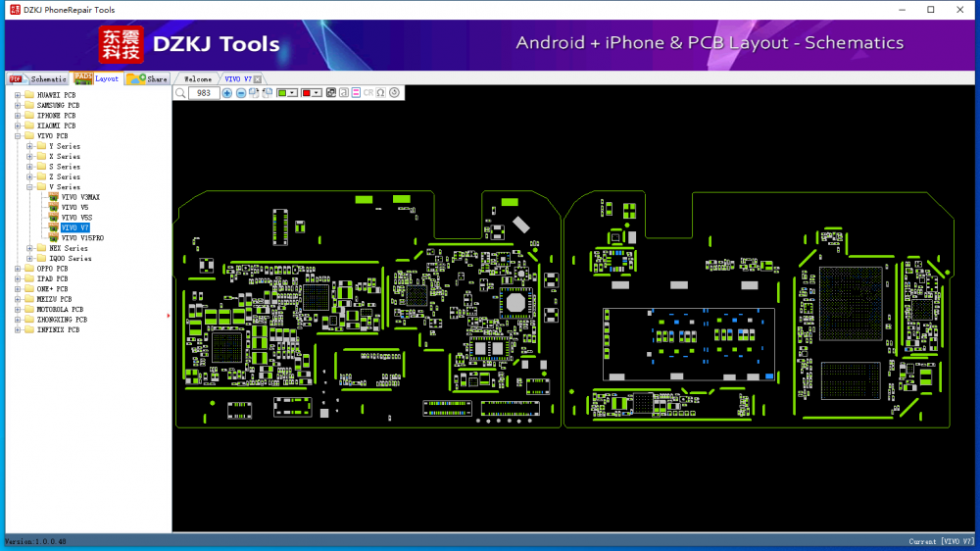Open the green color dropdown
This screenshot has height=551, width=980.
pos(293,93)
